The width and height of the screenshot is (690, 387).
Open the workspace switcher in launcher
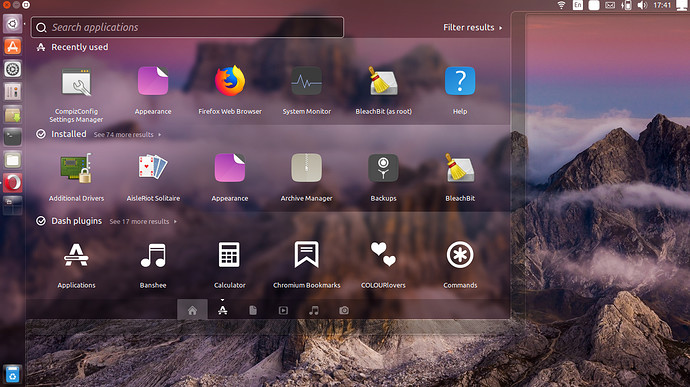click(x=13, y=206)
